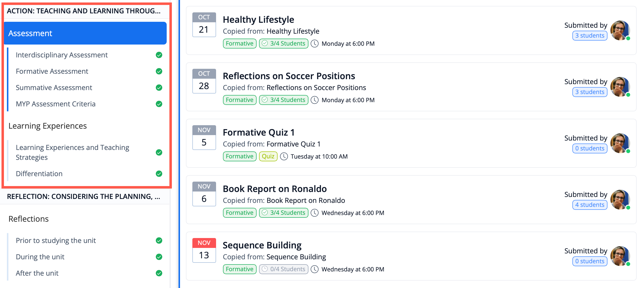Open the Summative Assessment item
The height and width of the screenshot is (288, 644).
coord(54,88)
